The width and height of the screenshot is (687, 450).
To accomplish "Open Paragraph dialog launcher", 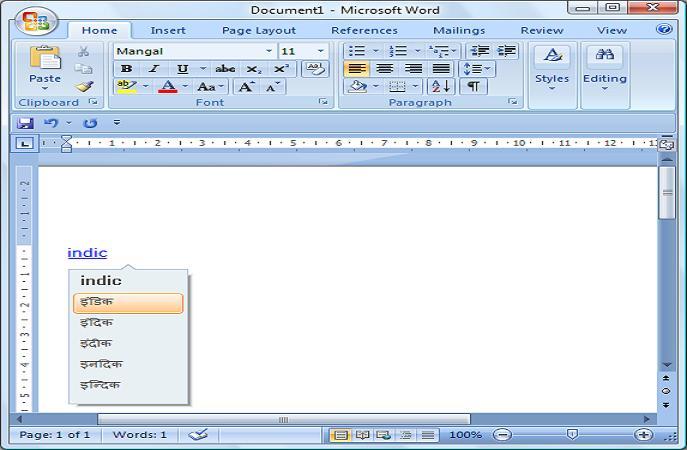I will coord(512,102).
